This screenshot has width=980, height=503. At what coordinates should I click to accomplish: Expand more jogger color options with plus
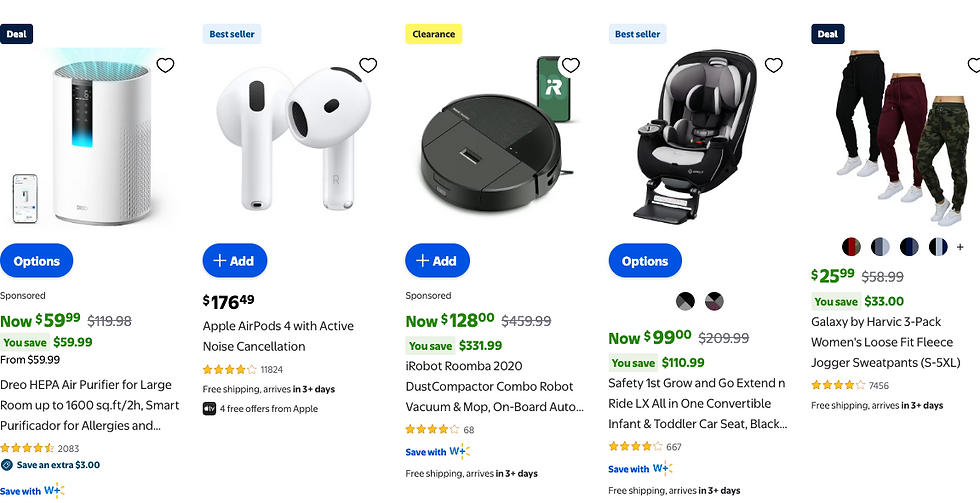point(960,247)
